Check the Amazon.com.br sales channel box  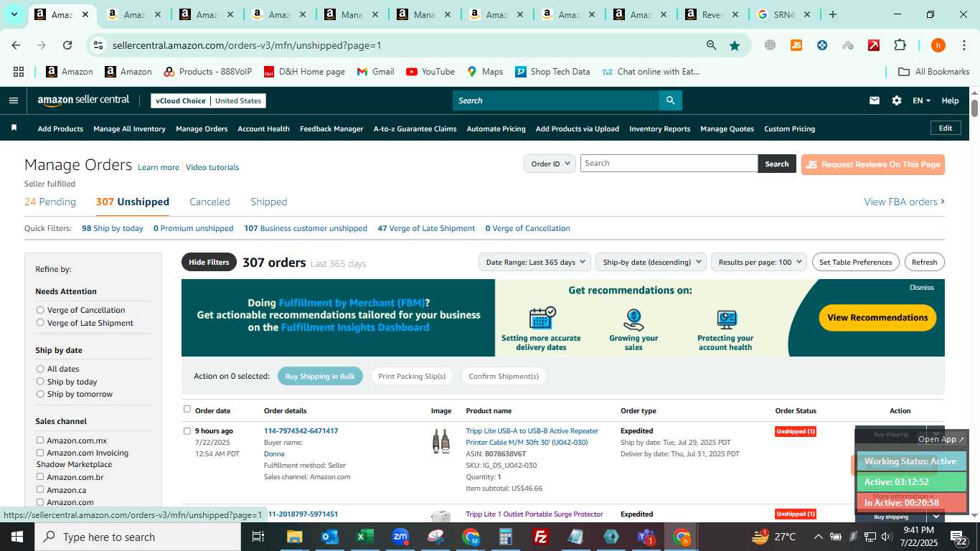[x=40, y=476]
